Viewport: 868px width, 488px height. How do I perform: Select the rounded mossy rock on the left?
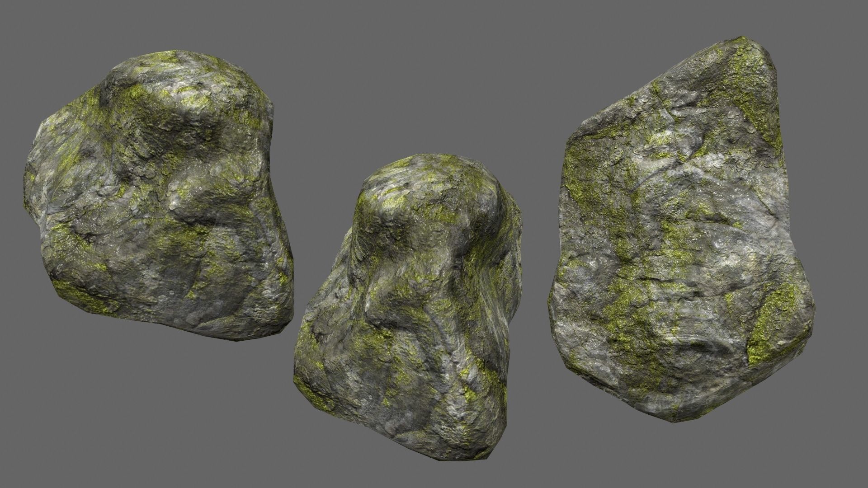point(158,197)
